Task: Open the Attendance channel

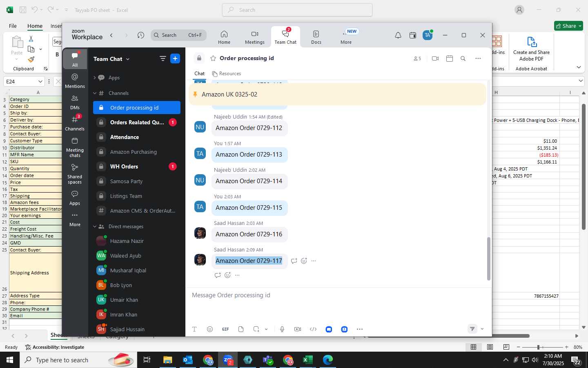Action: [137, 137]
